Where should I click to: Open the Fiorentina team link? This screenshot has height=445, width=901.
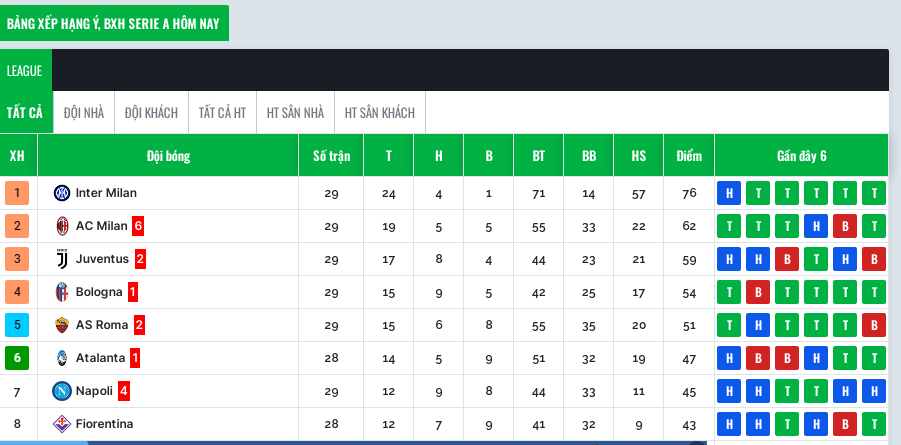point(105,424)
